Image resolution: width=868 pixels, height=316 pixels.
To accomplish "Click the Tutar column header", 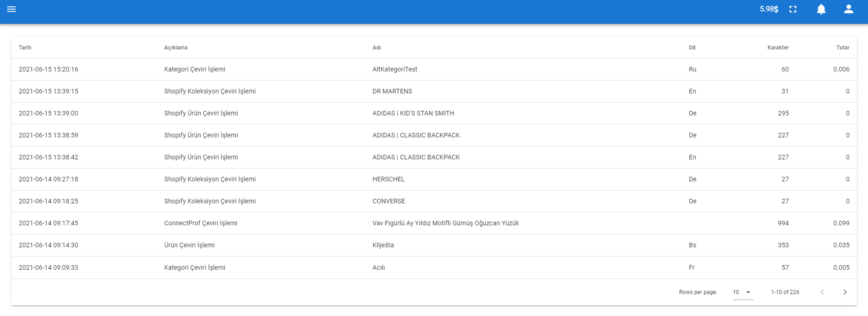I will 843,48.
